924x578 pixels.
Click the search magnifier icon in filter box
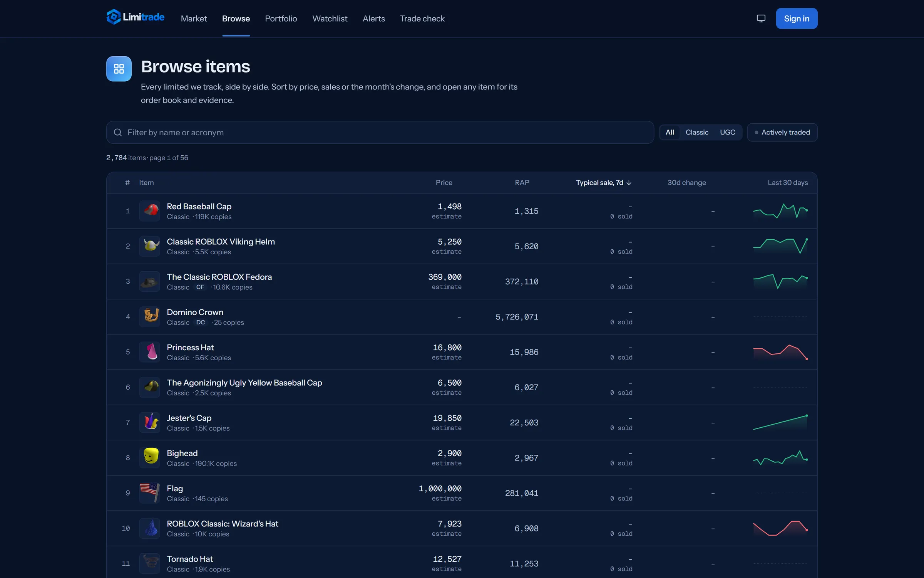point(118,133)
